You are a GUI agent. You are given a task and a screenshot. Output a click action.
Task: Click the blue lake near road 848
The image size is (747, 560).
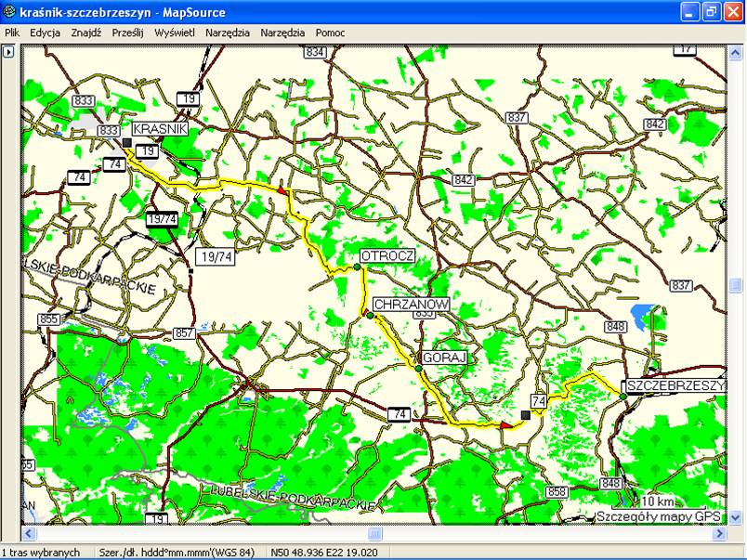(642, 317)
